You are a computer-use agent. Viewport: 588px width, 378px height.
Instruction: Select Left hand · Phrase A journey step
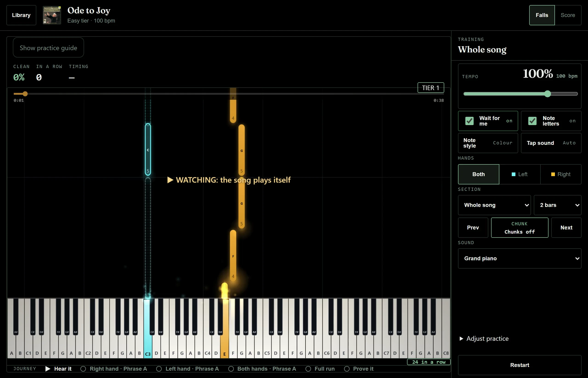point(188,369)
